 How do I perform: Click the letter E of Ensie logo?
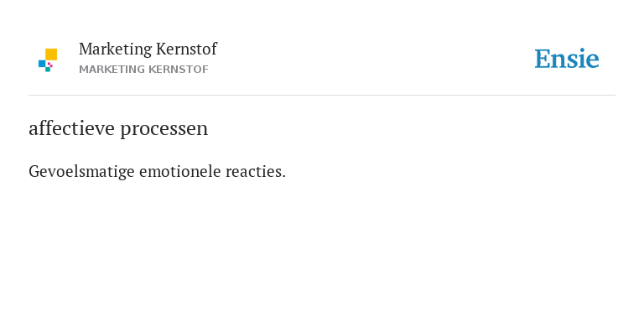543,60
